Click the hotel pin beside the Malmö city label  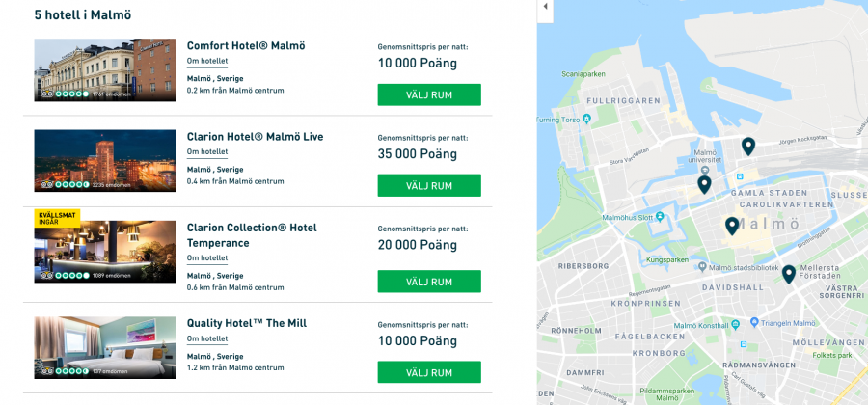[x=732, y=226]
